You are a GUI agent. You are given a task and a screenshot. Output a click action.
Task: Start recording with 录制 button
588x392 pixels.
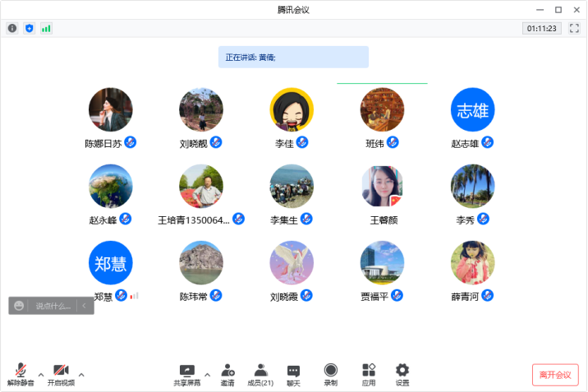point(330,375)
